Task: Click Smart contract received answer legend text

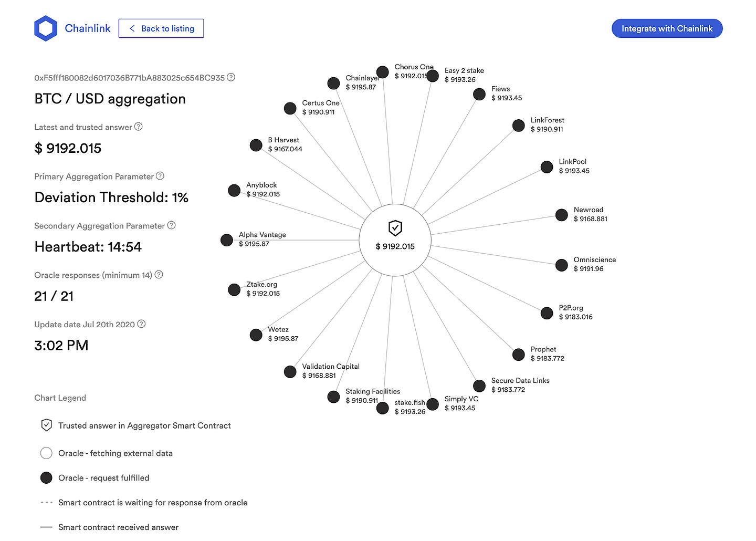Action: coord(119,527)
